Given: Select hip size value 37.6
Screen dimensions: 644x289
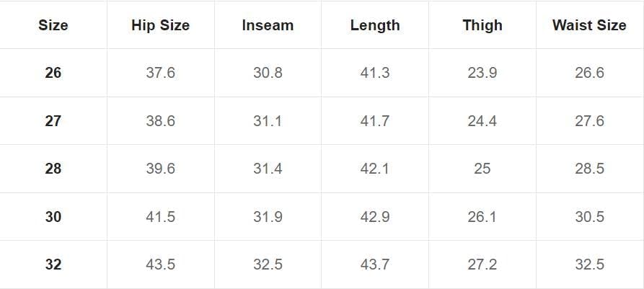Looking at the screenshot, I should pyautogui.click(x=161, y=73).
